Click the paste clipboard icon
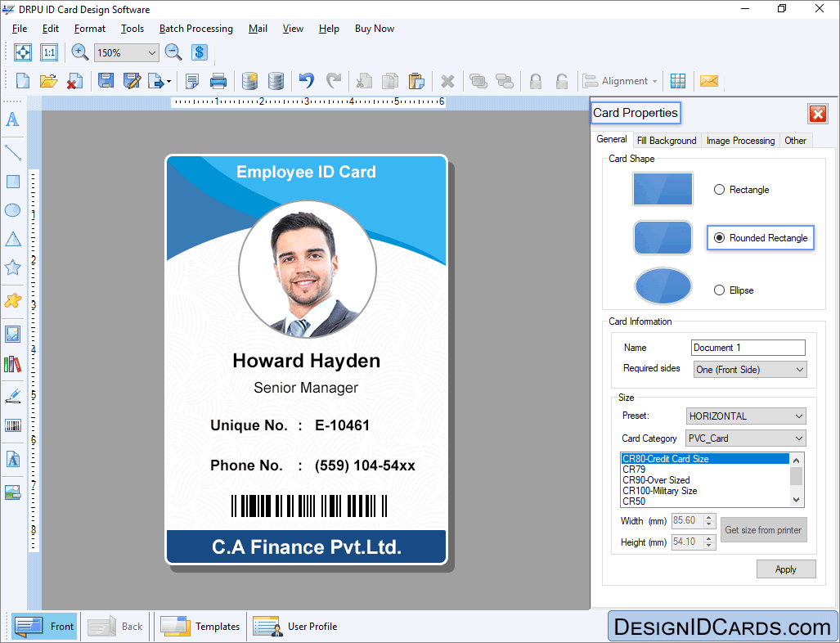 point(416,81)
